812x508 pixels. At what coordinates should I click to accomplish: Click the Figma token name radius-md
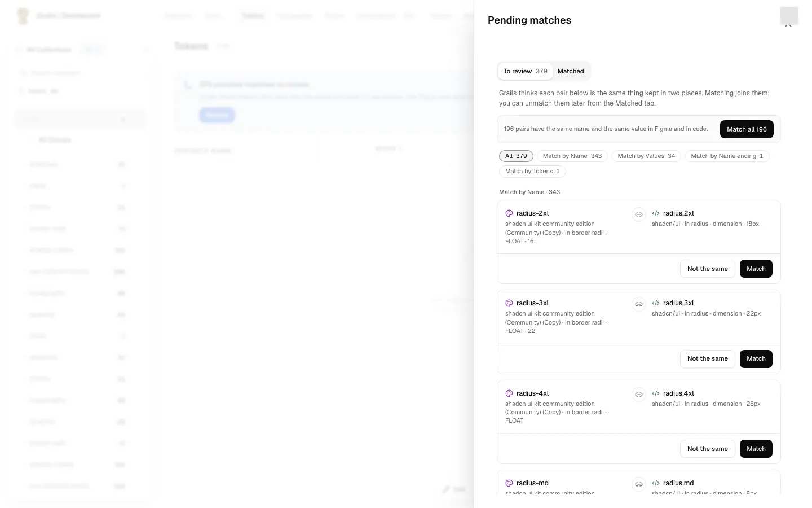pyautogui.click(x=532, y=483)
